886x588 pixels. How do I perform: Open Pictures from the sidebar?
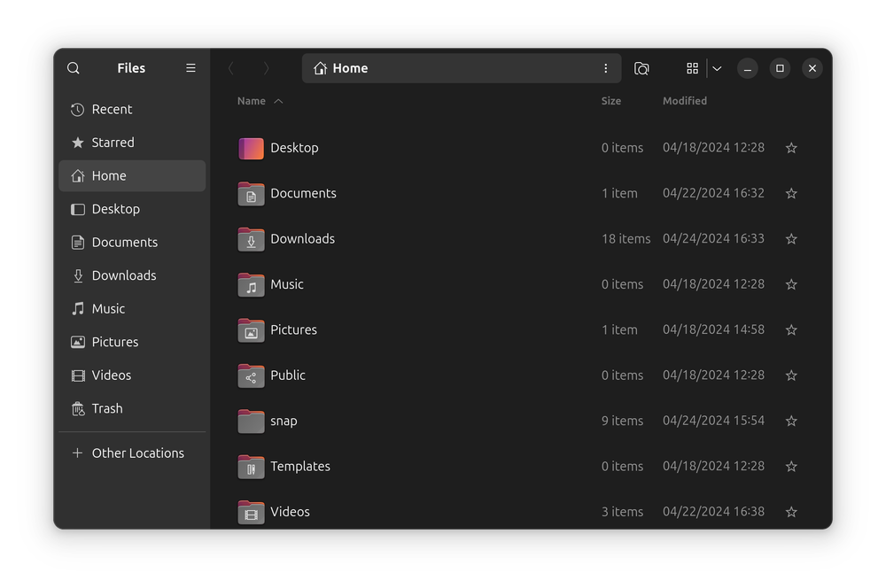coord(114,342)
